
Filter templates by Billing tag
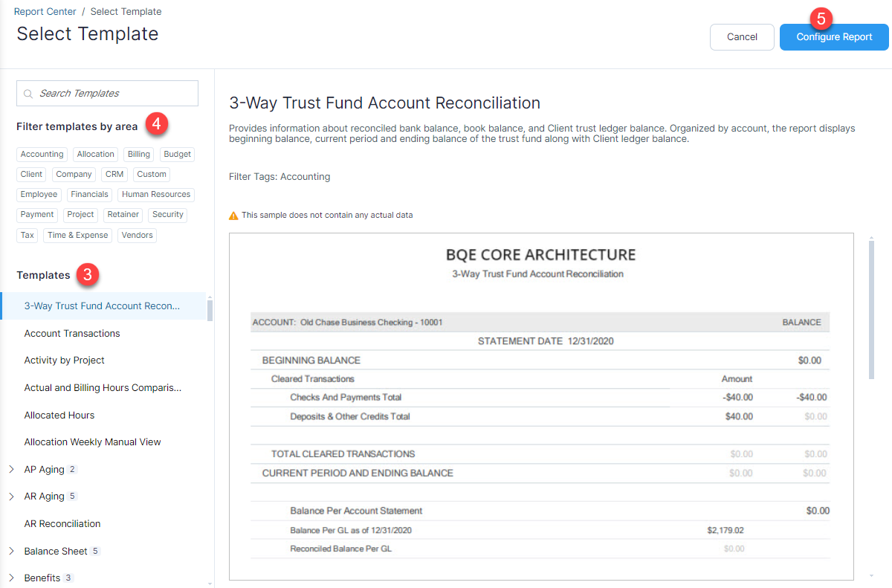click(139, 155)
